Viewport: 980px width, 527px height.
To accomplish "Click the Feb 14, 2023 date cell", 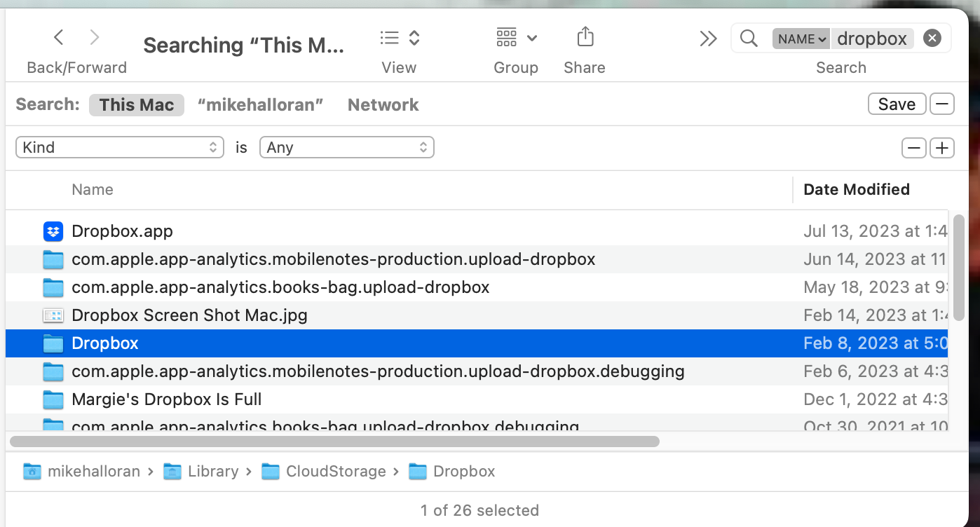I will point(876,315).
